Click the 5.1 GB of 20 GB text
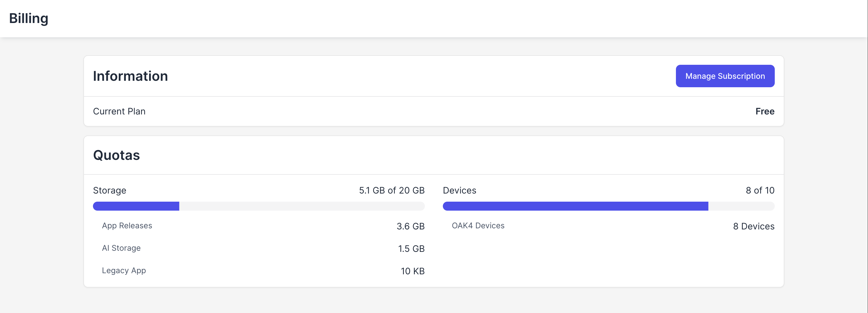This screenshot has width=868, height=313. [x=391, y=190]
